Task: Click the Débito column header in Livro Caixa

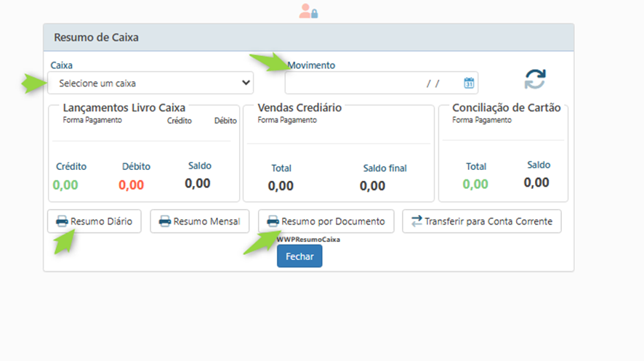Action: [225, 121]
